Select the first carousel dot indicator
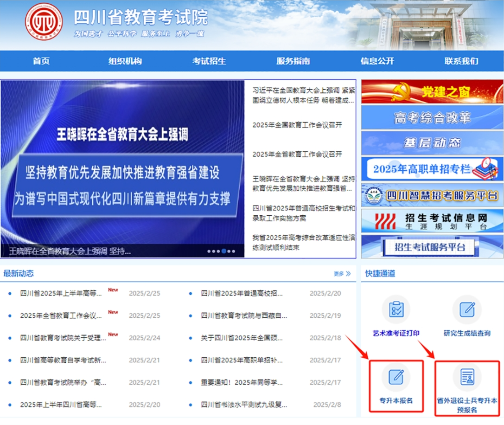Screen dimensions: 504x425 tap(209, 251)
